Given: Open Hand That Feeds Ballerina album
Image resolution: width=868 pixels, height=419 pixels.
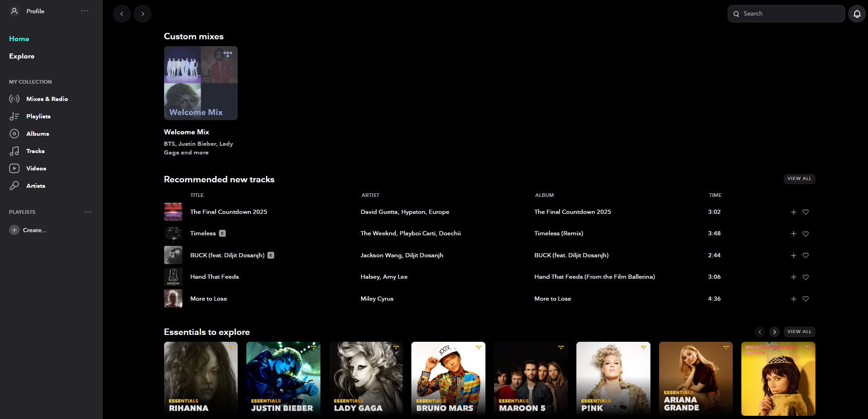Looking at the screenshot, I should click(595, 277).
